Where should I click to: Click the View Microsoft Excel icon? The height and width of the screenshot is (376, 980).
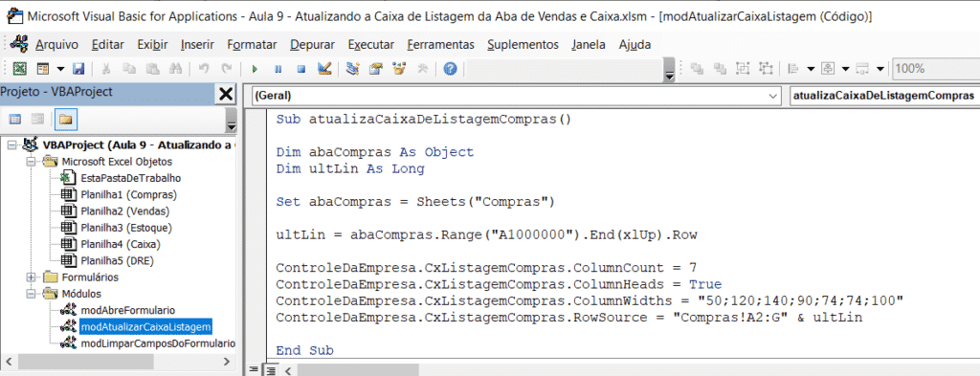pyautogui.click(x=20, y=69)
